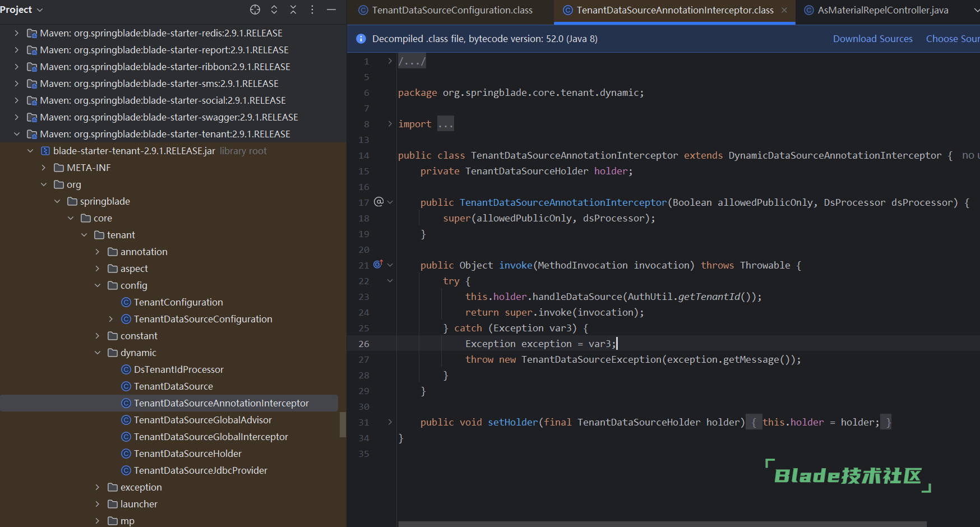Open Project panel options menu

312,10
